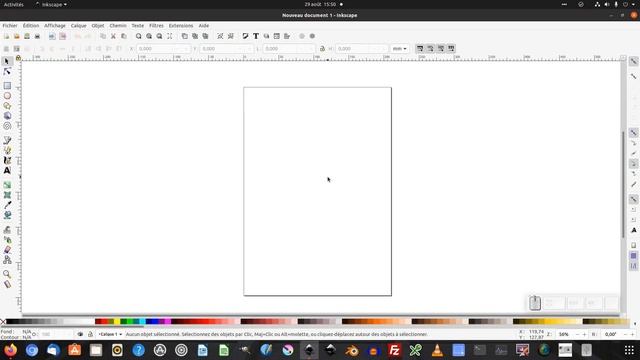
Task: Click the Print icon in toolbar
Action: click(x=37, y=36)
